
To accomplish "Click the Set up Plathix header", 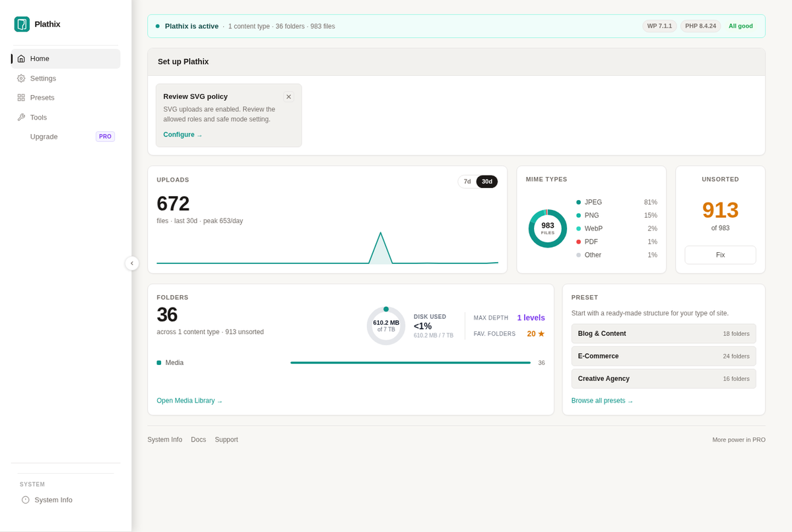I will 456,61.
